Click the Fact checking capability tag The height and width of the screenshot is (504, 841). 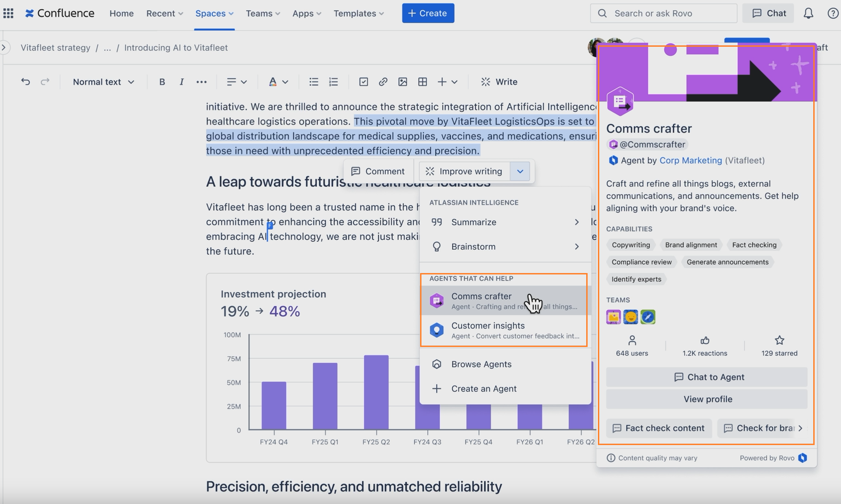tap(754, 245)
